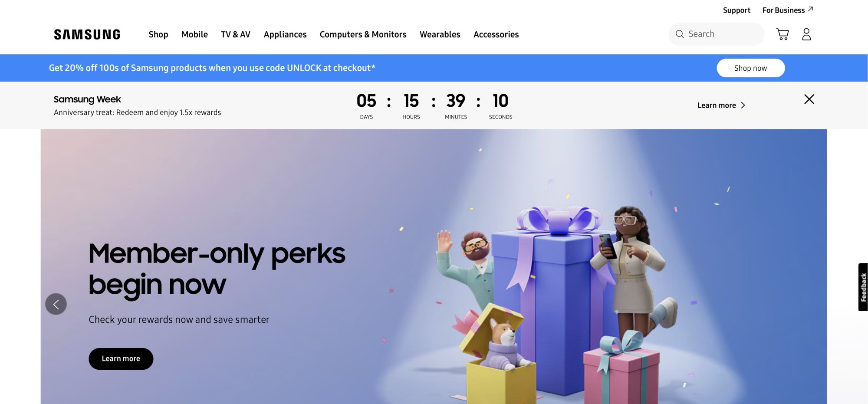Click the Samsung logo
868x404 pixels.
point(87,35)
